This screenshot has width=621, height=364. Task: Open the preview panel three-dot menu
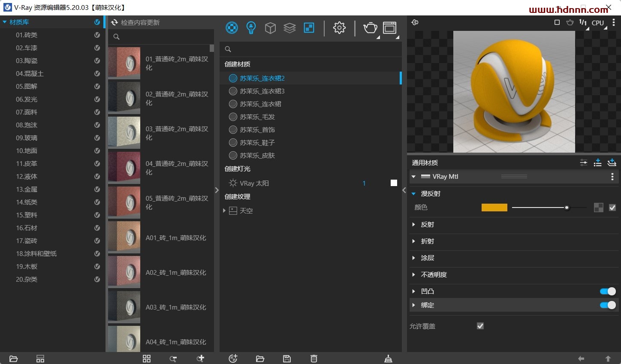pyautogui.click(x=614, y=22)
